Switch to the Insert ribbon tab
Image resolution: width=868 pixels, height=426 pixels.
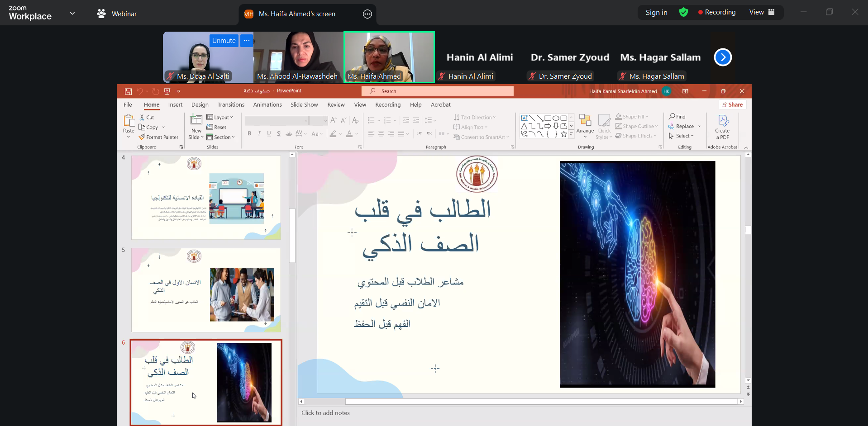pos(175,105)
